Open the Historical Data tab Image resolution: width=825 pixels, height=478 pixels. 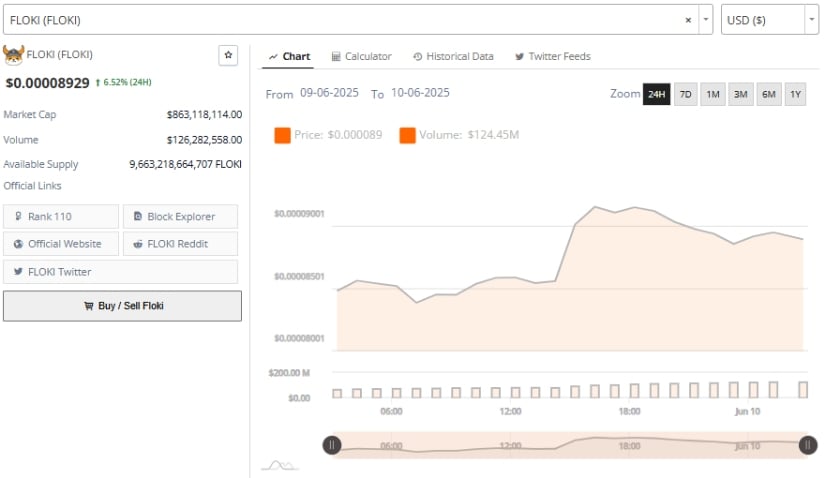453,56
